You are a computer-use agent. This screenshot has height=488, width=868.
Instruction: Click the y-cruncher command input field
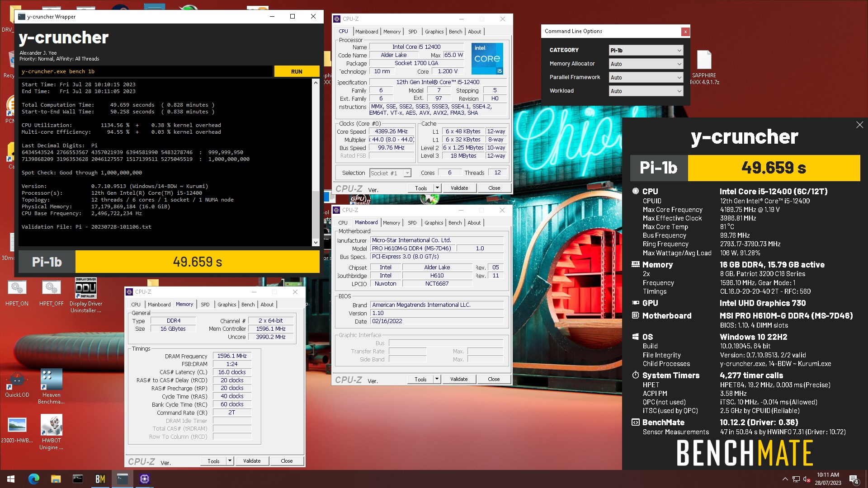pos(146,71)
